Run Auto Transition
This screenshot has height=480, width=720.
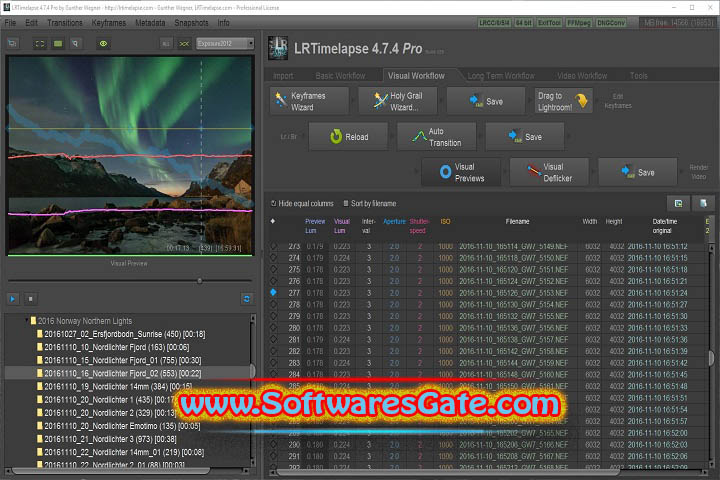437,136
